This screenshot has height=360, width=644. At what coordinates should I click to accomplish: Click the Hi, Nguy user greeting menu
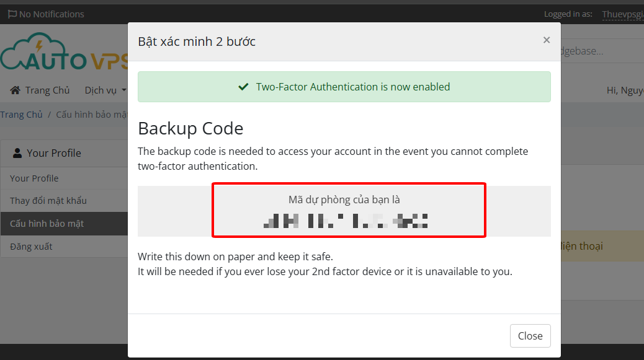point(625,90)
